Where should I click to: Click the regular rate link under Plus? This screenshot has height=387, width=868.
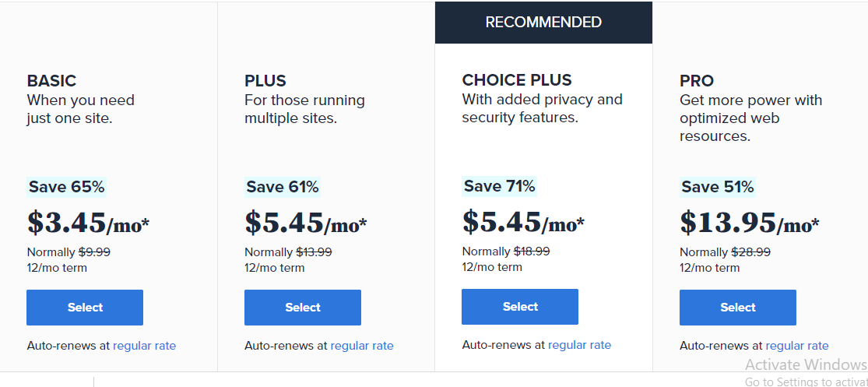pyautogui.click(x=362, y=346)
